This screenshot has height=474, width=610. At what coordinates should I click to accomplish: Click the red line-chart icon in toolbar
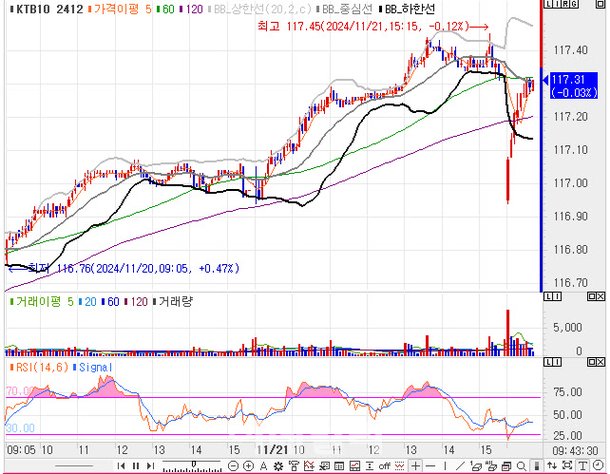click(309, 466)
